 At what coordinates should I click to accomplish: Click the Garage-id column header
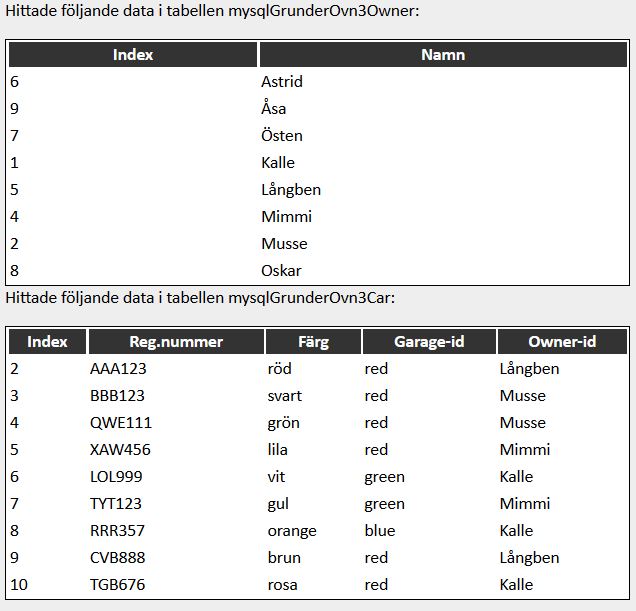429,342
